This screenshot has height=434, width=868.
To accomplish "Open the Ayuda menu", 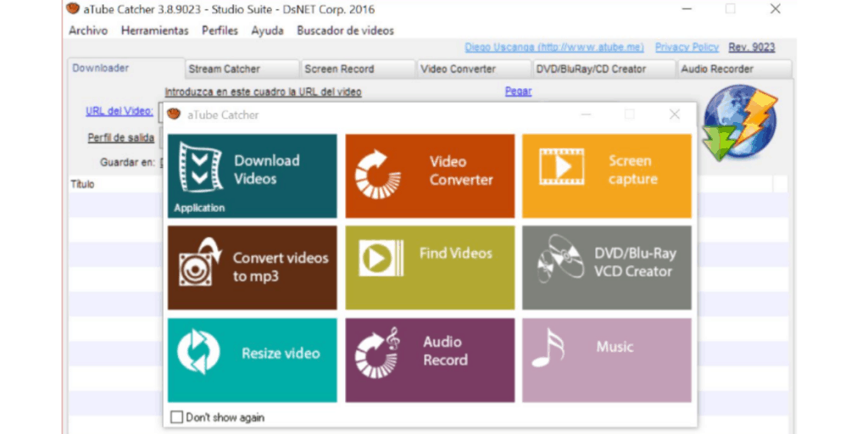I will [267, 31].
